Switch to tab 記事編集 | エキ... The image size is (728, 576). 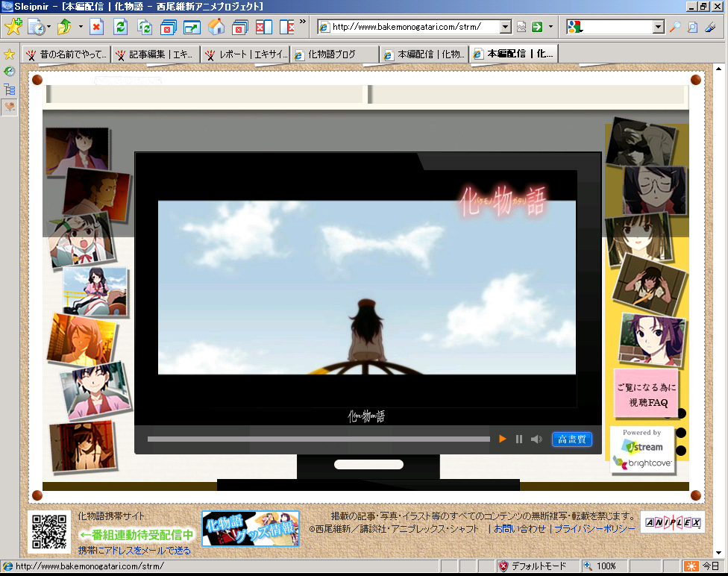pyautogui.click(x=156, y=54)
